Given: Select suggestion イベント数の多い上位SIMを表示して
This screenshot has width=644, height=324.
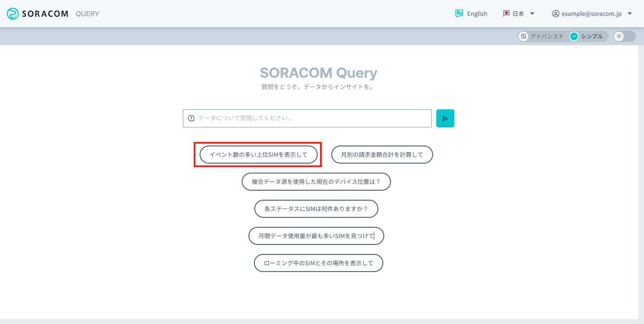Looking at the screenshot, I should coord(258,155).
